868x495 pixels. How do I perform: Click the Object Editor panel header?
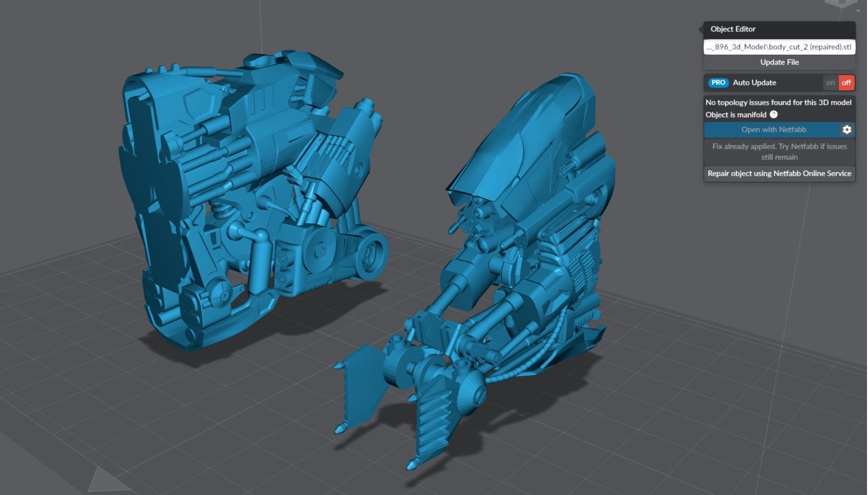(779, 29)
